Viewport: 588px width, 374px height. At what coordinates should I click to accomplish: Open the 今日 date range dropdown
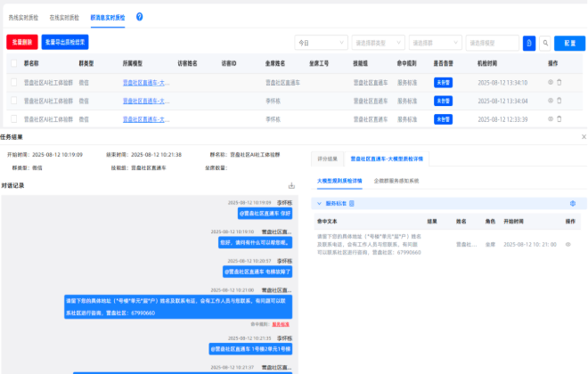(x=320, y=43)
